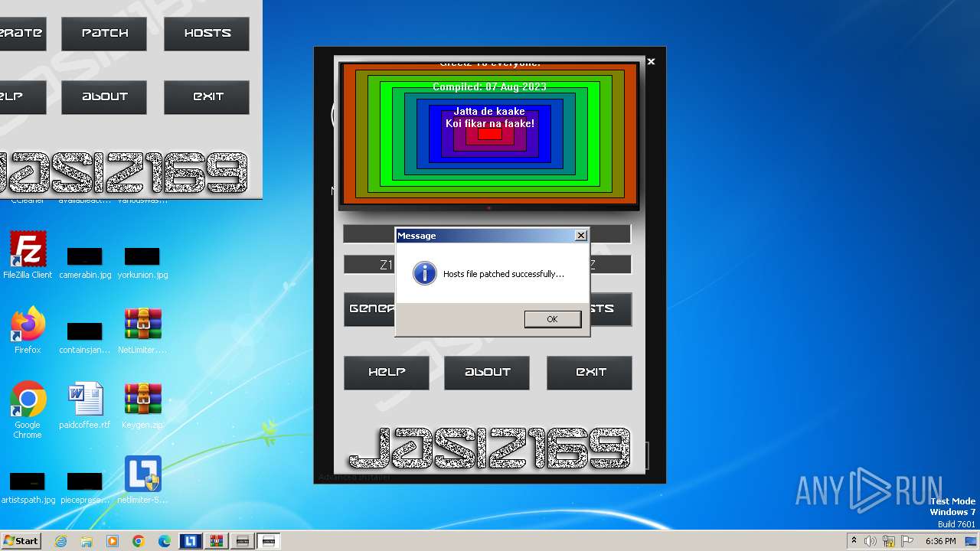Launch Microsoft Edge from taskbar
Screen dimensions: 980x551
tap(165, 541)
